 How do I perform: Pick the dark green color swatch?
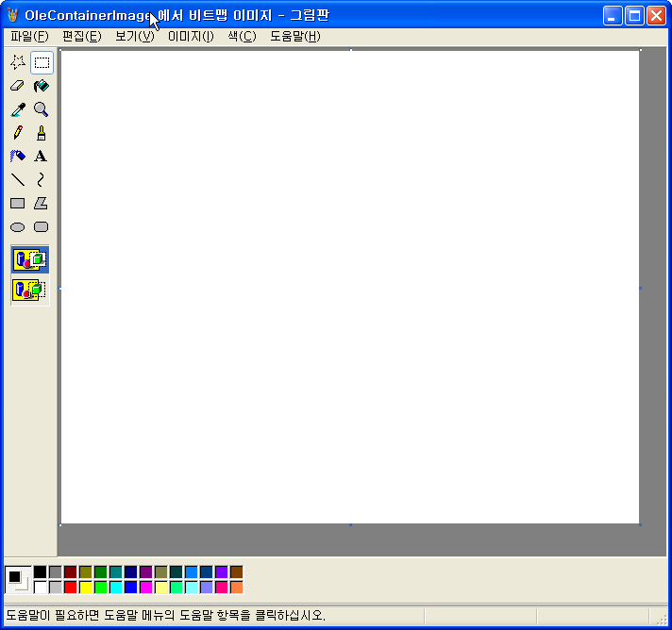[101, 572]
